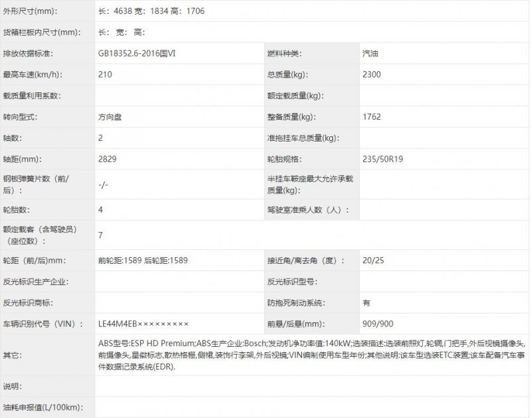Viewport: 532px width, 418px height.
Task: Click the curb weight value 1762
Action: coord(372,117)
